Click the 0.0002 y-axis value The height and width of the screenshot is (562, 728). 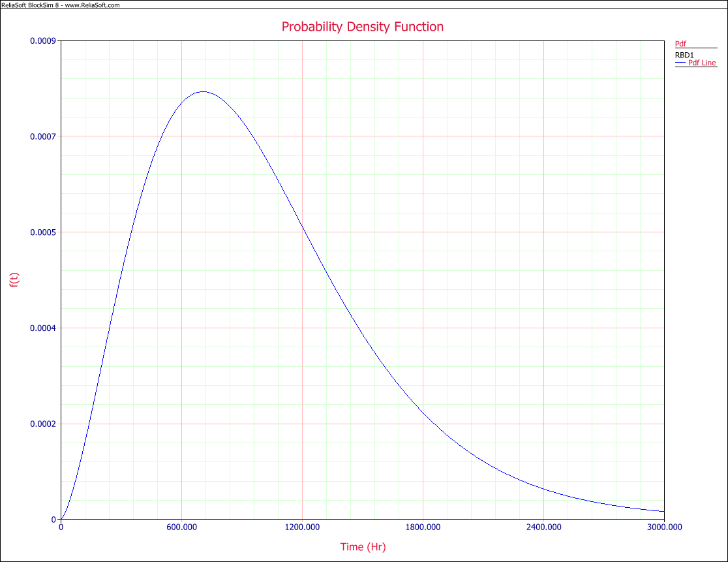42,424
